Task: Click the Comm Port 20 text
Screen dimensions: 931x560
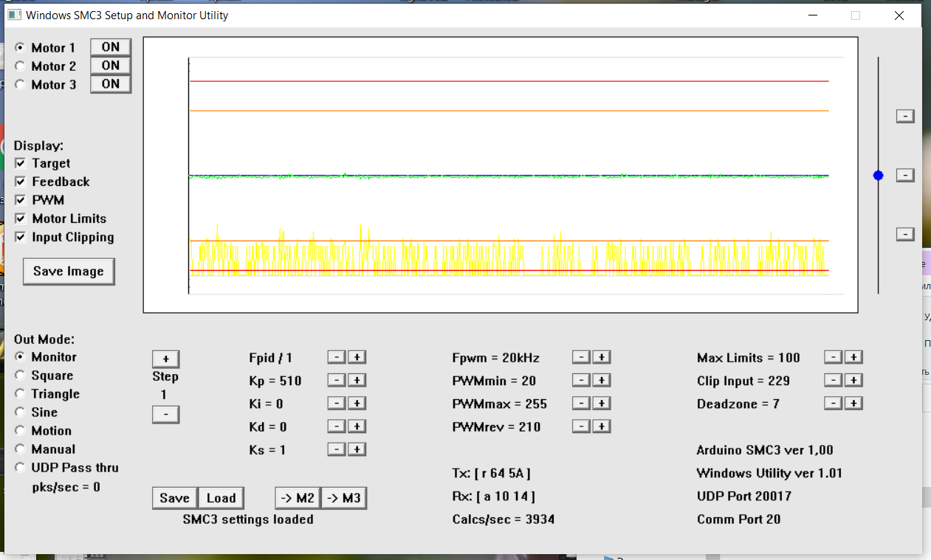Action: 738,519
